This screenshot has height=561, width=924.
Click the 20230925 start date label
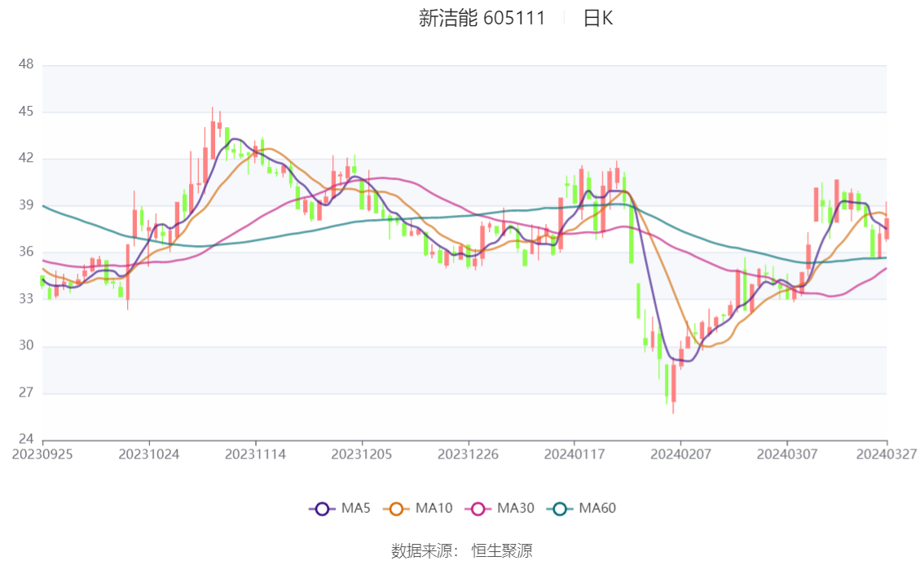(x=42, y=454)
